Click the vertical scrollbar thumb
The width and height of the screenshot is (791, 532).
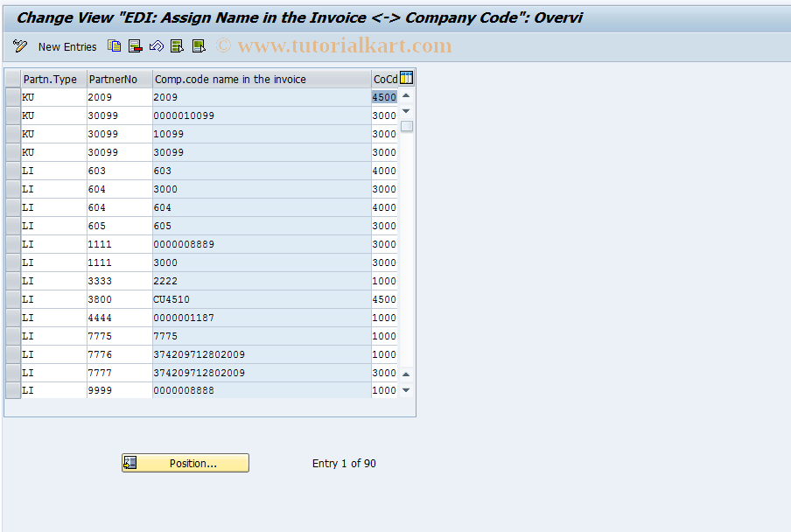[405, 128]
